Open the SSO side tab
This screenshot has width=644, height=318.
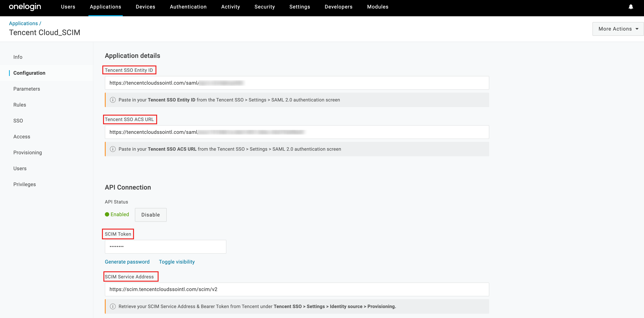coord(18,121)
